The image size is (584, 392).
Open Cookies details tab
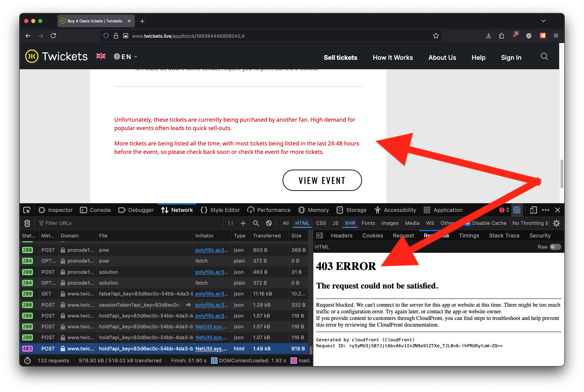click(373, 236)
